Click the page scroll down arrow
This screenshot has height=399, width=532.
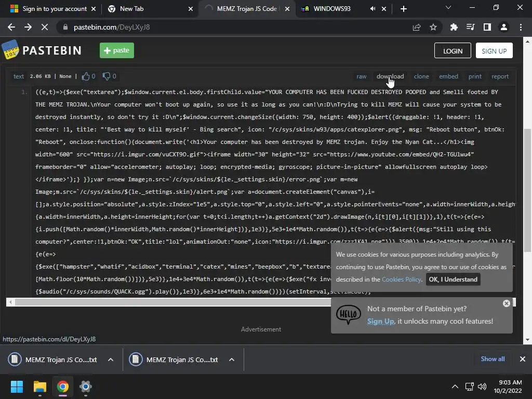click(527, 340)
